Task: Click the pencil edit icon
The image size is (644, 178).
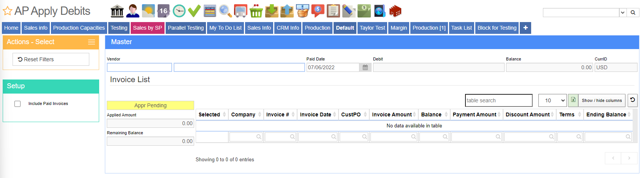Action: pyautogui.click(x=349, y=11)
